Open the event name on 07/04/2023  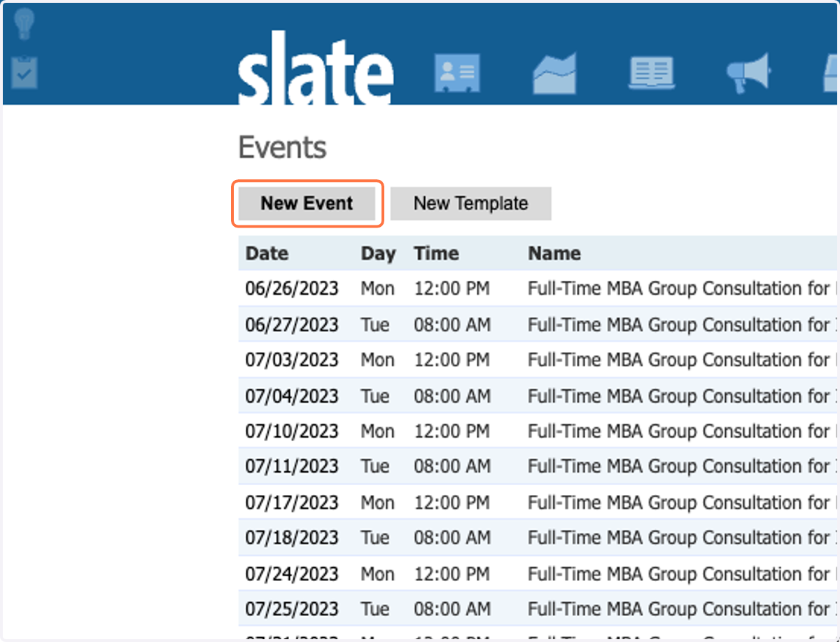682,396
